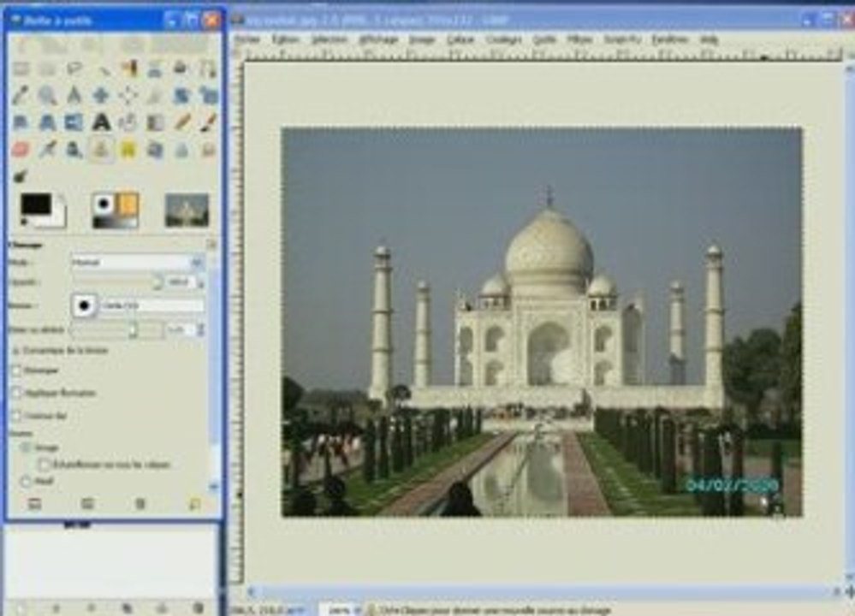Choose the Motif source radio button

(25, 482)
